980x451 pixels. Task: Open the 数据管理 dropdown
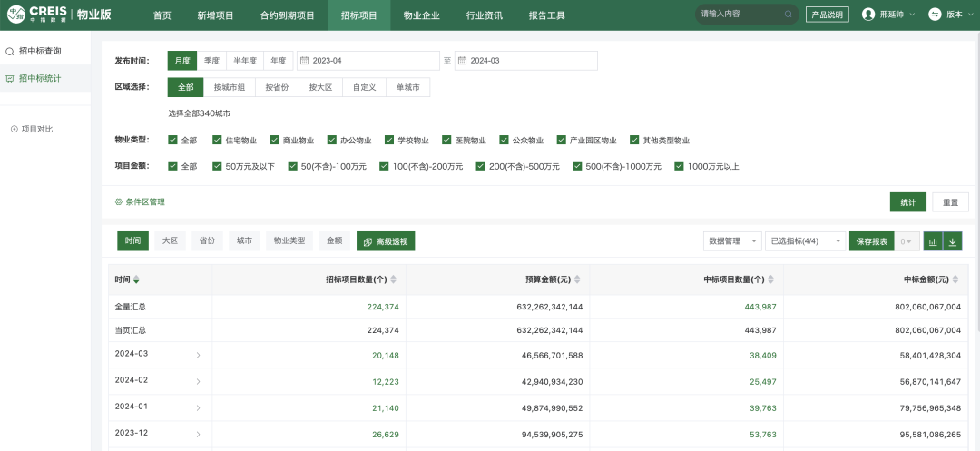732,241
